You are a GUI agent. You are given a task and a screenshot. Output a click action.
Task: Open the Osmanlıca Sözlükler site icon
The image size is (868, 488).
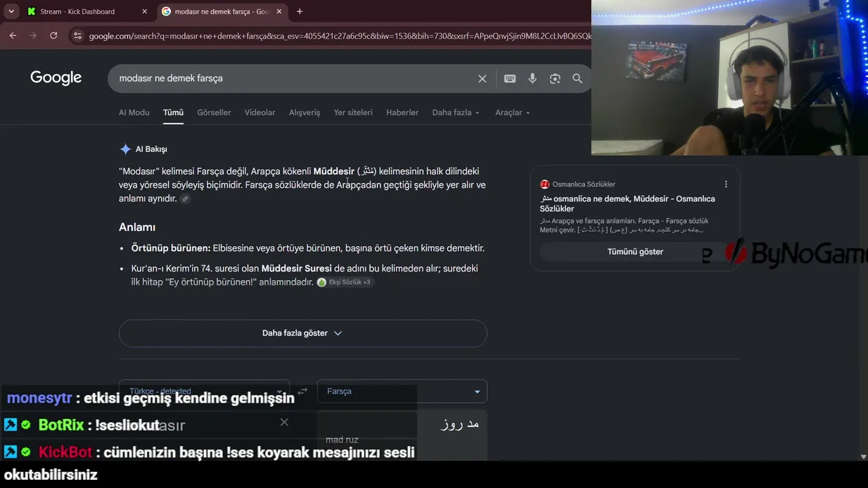click(545, 184)
